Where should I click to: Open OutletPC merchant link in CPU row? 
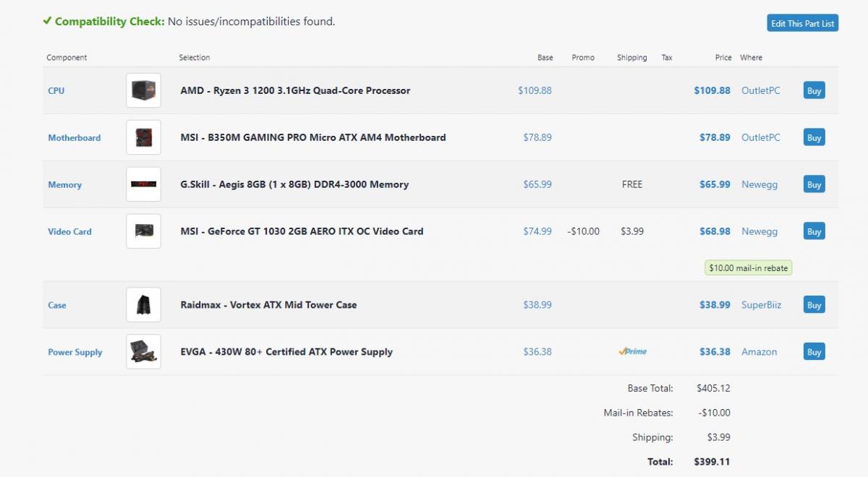[761, 90]
